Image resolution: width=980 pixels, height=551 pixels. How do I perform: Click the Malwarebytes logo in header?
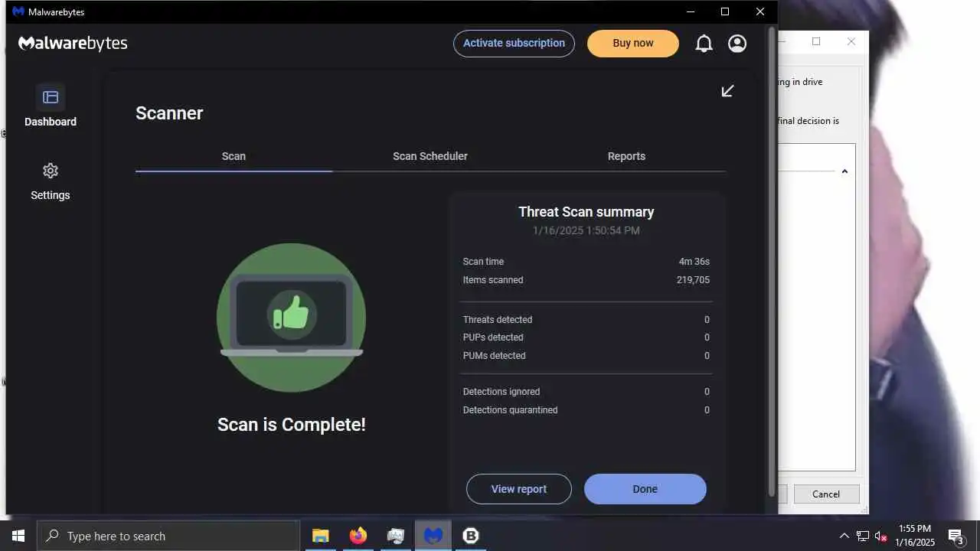pyautogui.click(x=73, y=43)
